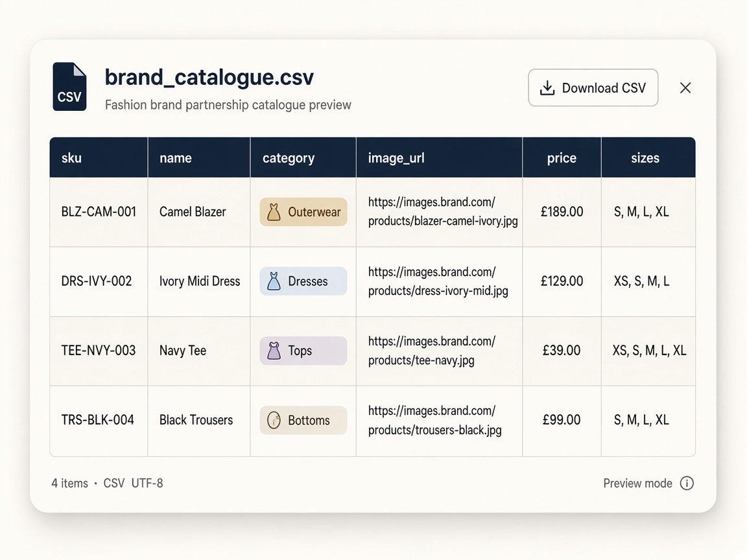The height and width of the screenshot is (560, 747).
Task: Open the trousers-black.jpg image URL
Action: tap(434, 421)
